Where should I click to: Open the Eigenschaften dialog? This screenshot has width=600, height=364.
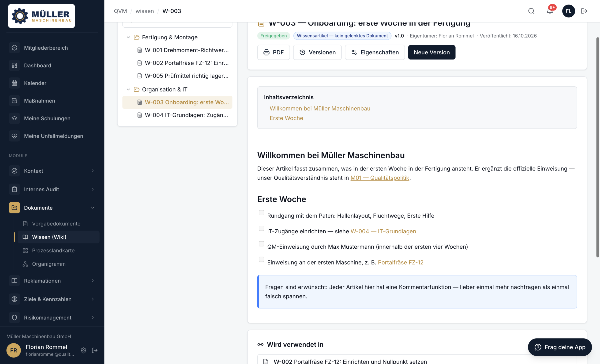pyautogui.click(x=375, y=52)
